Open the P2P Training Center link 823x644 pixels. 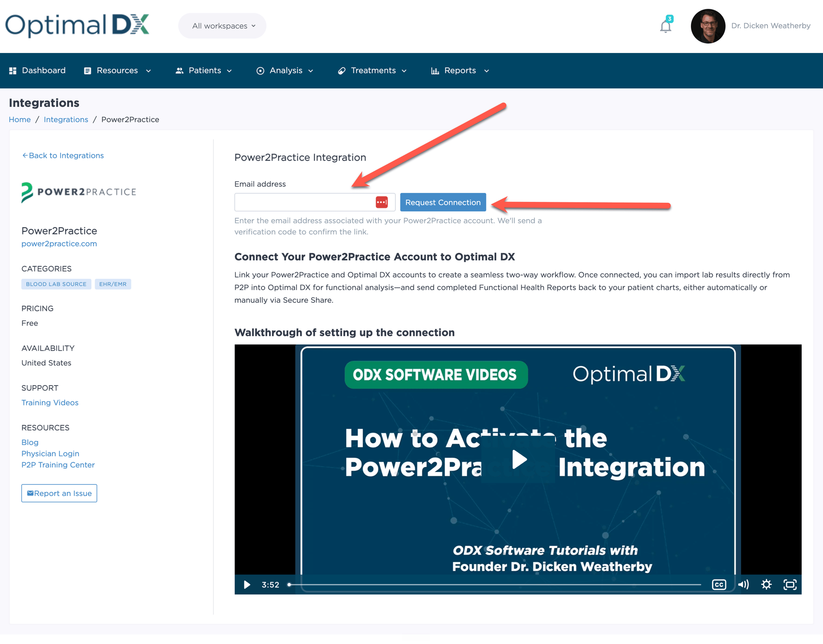[58, 465]
